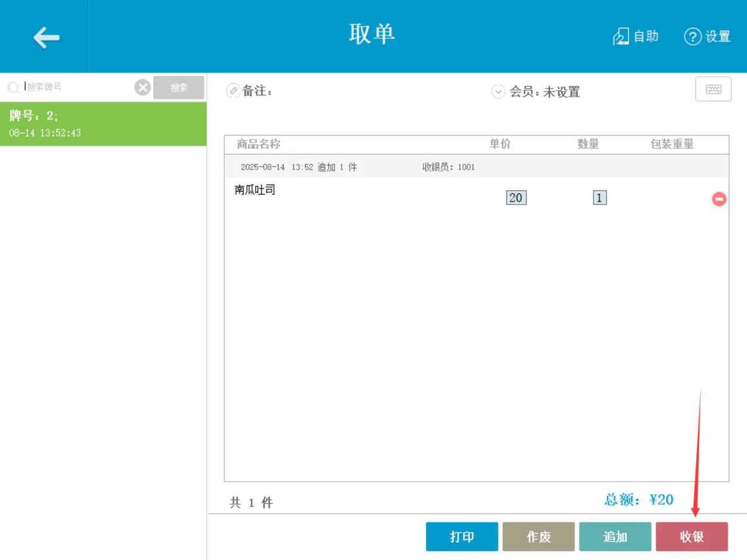
Task: Click the 作废 void button
Action: click(x=538, y=537)
